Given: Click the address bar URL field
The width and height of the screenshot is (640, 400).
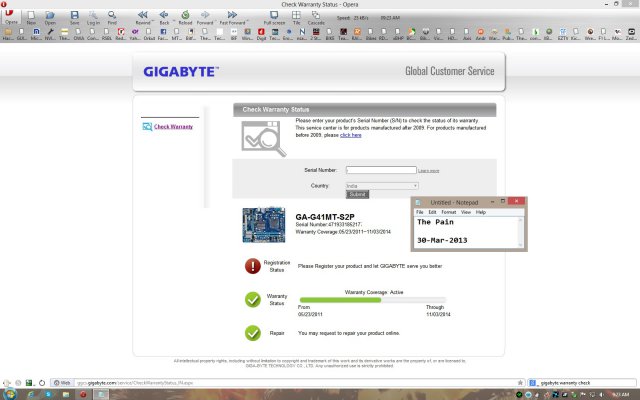Looking at the screenshot, I should [295, 383].
